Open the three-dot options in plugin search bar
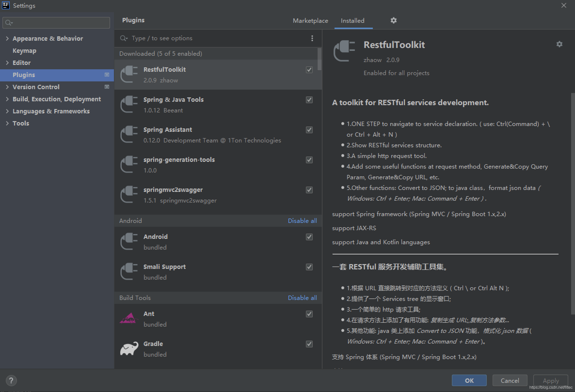Image resolution: width=575 pixels, height=392 pixels. point(312,38)
